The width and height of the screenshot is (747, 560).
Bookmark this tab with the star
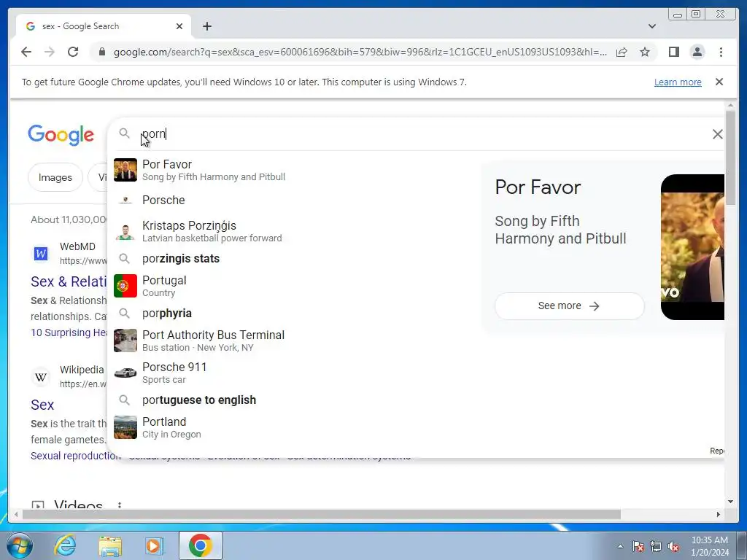click(645, 52)
